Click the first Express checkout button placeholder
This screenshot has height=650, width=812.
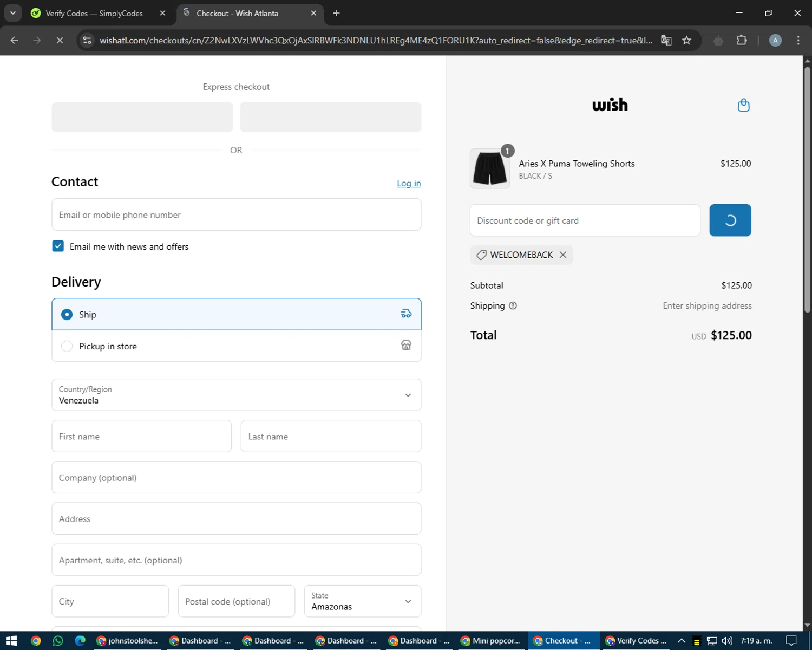[x=142, y=117]
